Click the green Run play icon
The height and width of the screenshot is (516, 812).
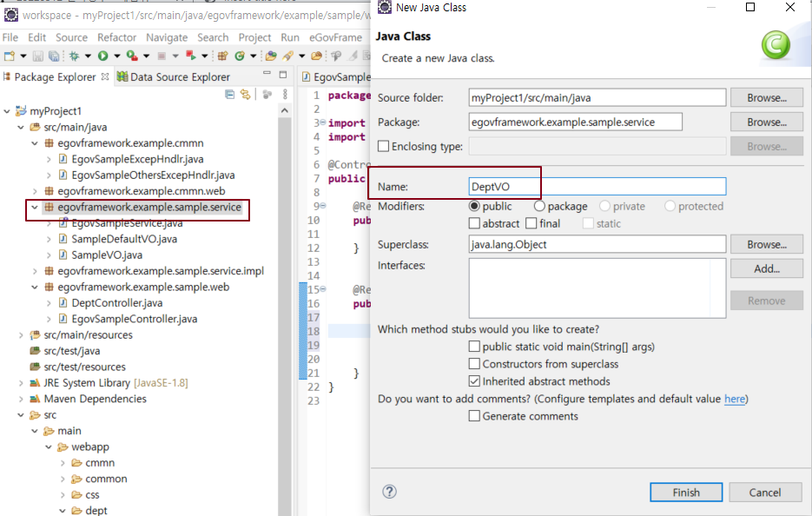[102, 56]
